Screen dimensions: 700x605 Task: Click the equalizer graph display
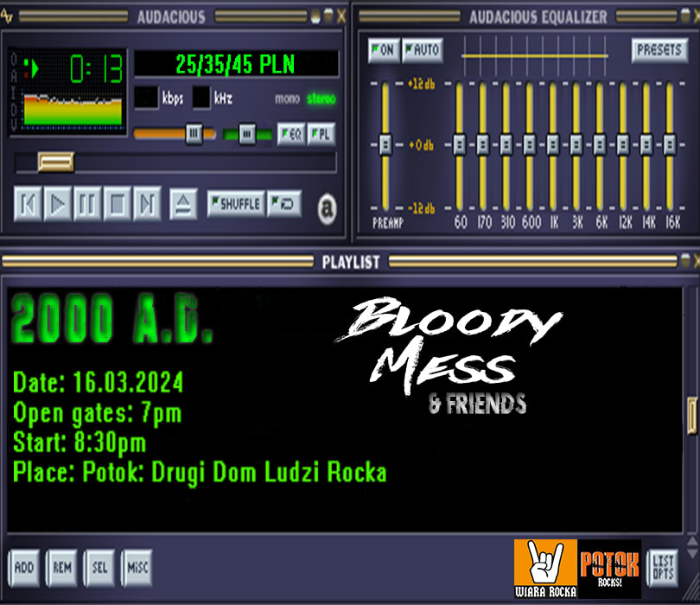pyautogui.click(x=535, y=56)
